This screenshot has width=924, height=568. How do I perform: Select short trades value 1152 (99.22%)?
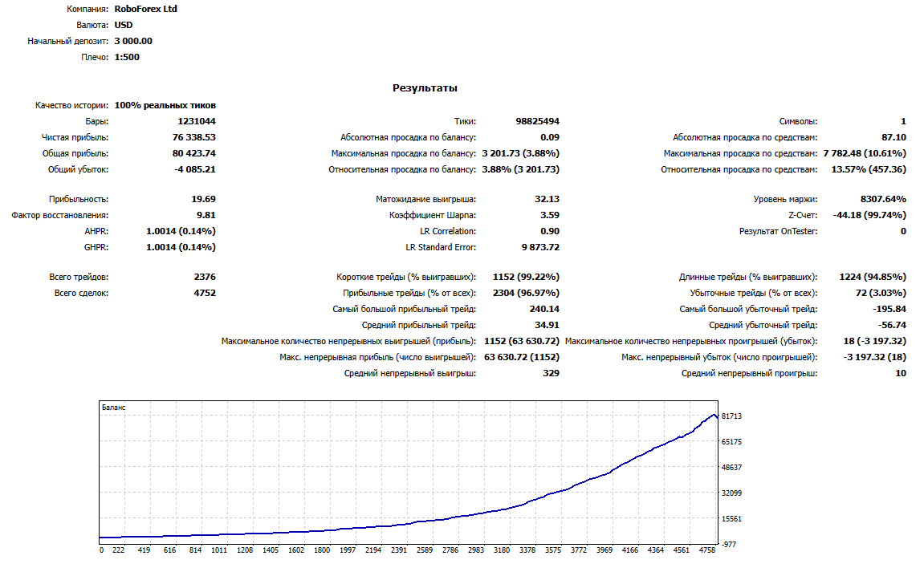click(x=527, y=277)
